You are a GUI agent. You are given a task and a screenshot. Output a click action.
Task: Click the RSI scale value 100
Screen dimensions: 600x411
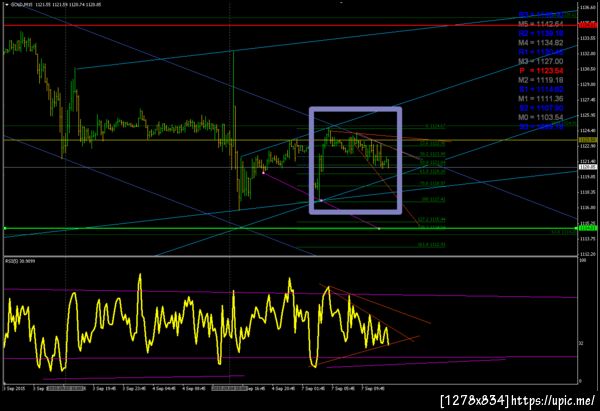[583, 261]
